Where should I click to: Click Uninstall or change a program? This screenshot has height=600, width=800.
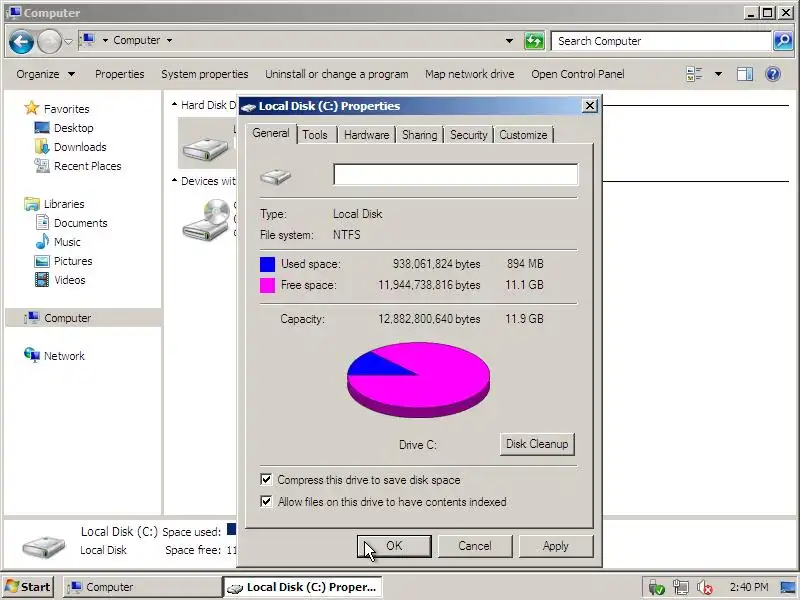(337, 74)
